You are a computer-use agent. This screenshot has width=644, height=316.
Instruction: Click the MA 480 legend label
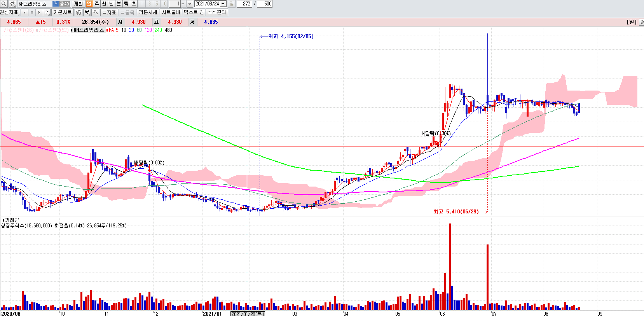168,30
